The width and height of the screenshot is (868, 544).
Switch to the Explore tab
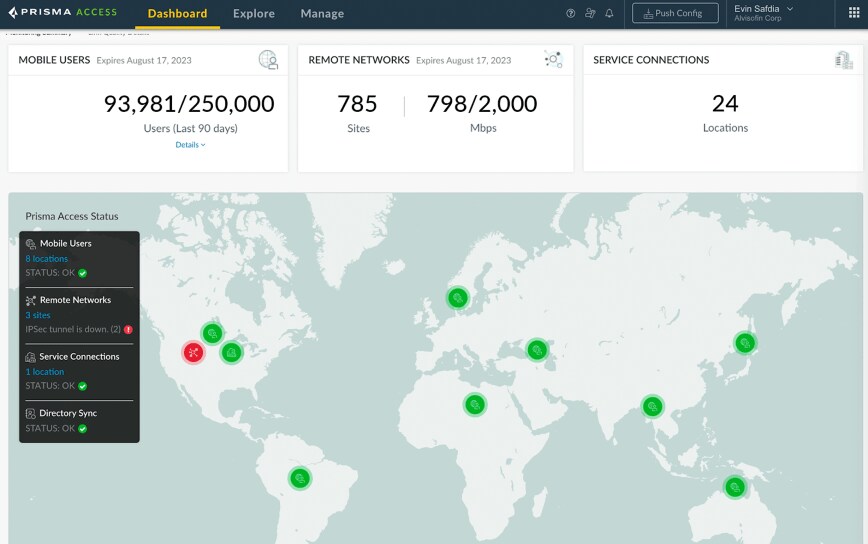click(254, 14)
